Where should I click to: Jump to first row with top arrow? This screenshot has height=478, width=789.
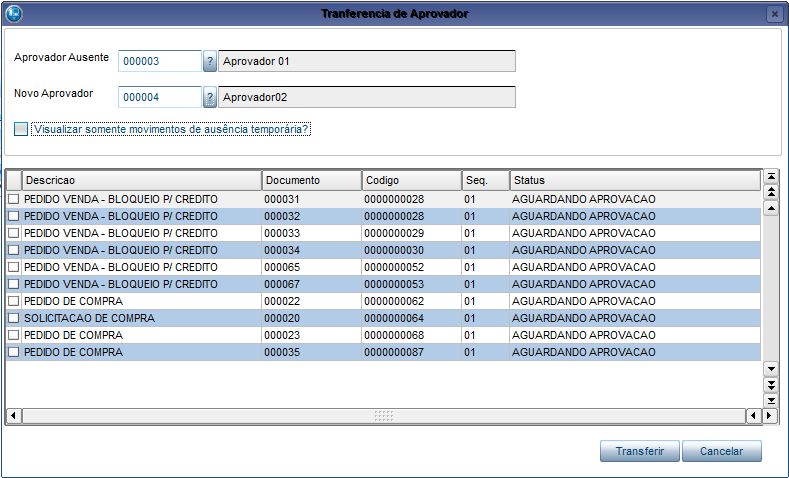[x=770, y=176]
